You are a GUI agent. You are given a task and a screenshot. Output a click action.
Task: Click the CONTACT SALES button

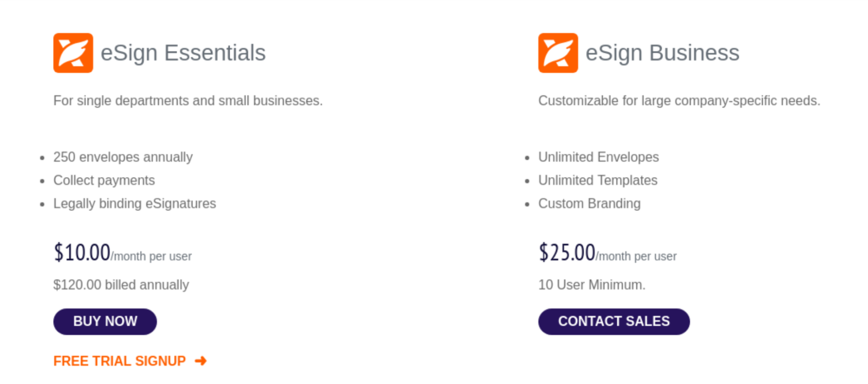(614, 321)
